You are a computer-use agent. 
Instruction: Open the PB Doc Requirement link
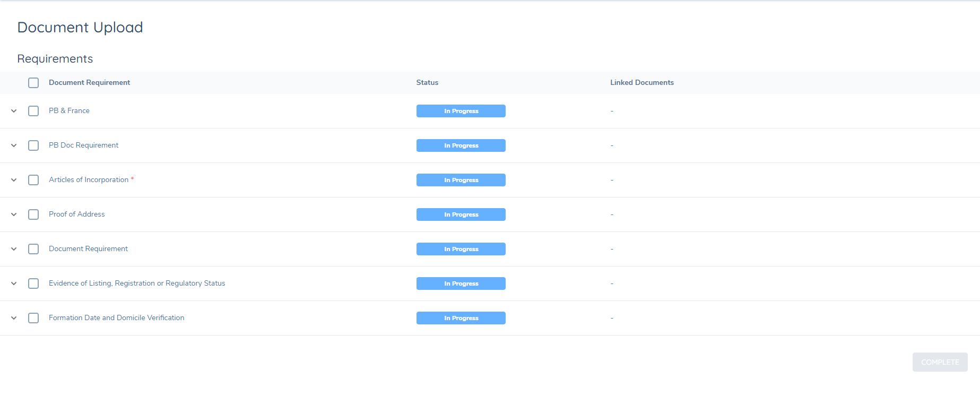click(83, 145)
